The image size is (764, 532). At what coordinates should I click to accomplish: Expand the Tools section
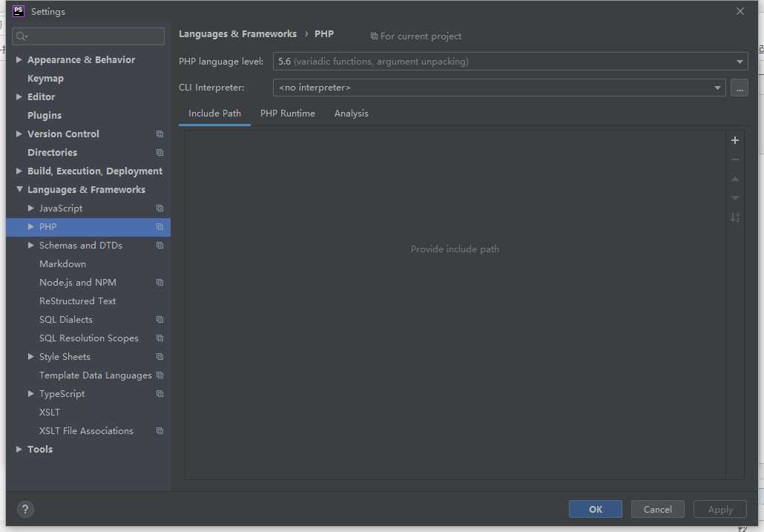click(x=19, y=449)
